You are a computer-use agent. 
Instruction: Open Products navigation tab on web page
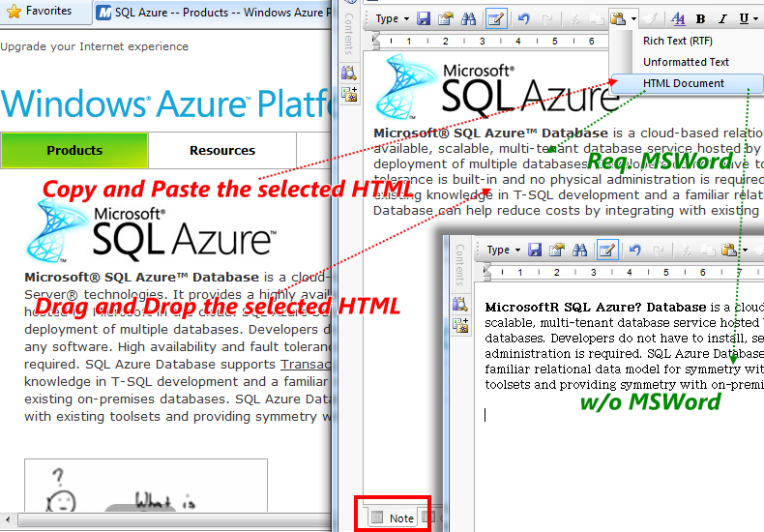pos(74,151)
